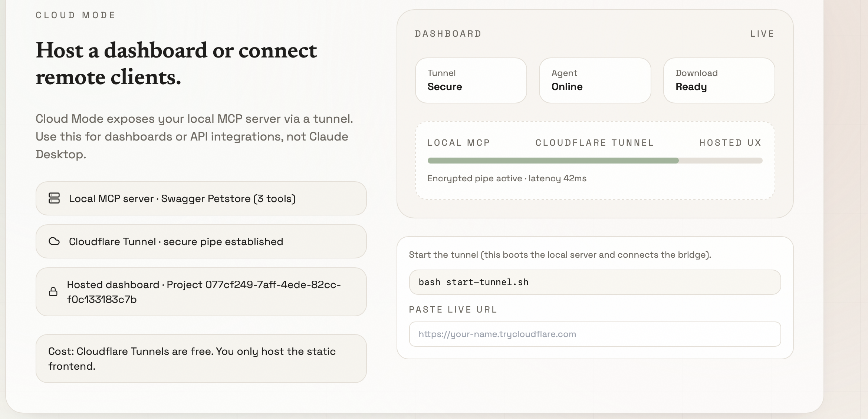Click the Download Ready status card
Viewport: 868px width, 419px height.
click(x=719, y=80)
